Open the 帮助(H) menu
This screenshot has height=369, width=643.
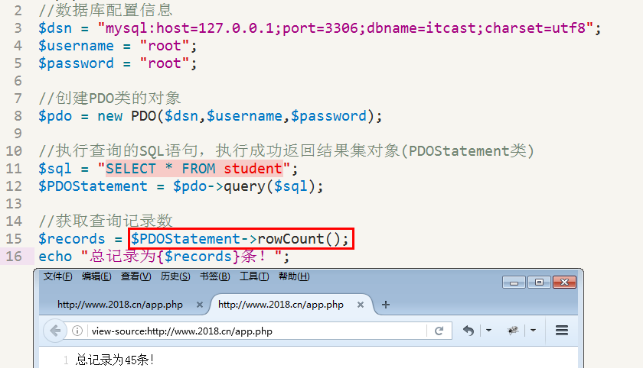tap(294, 276)
